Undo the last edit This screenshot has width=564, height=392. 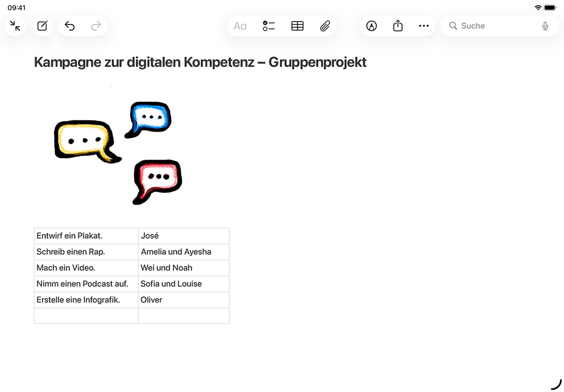coord(70,26)
